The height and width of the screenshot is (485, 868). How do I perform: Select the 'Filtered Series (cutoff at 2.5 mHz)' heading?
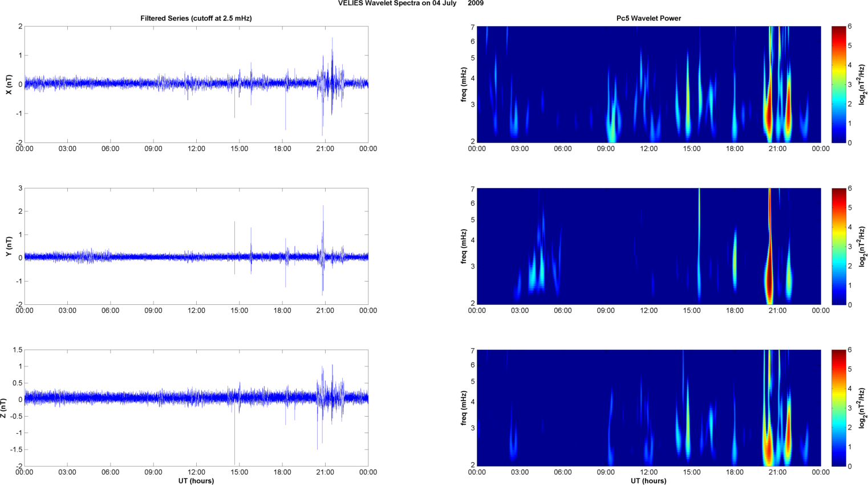[196, 18]
